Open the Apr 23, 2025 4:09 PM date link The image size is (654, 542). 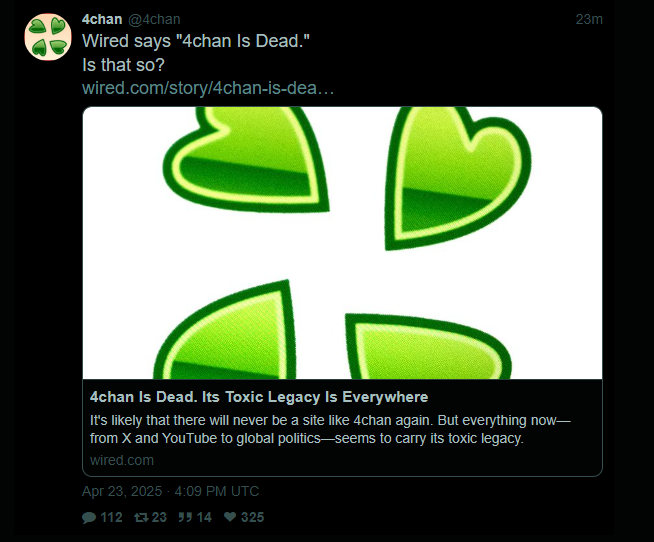pyautogui.click(x=171, y=491)
